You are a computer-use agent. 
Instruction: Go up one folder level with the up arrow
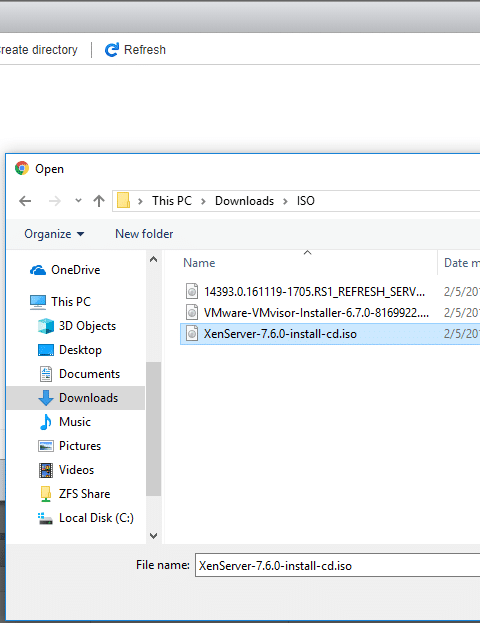click(x=99, y=201)
